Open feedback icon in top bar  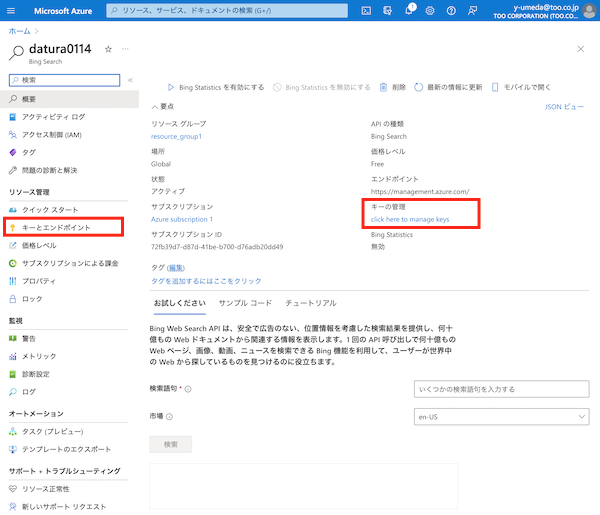[x=472, y=11]
